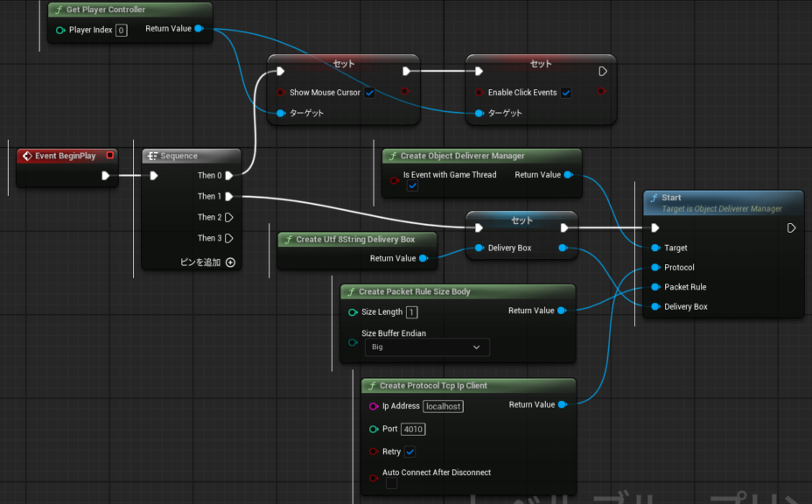
Task: Select the Create Packet Rule Size Body header
Action: pyautogui.click(x=458, y=291)
